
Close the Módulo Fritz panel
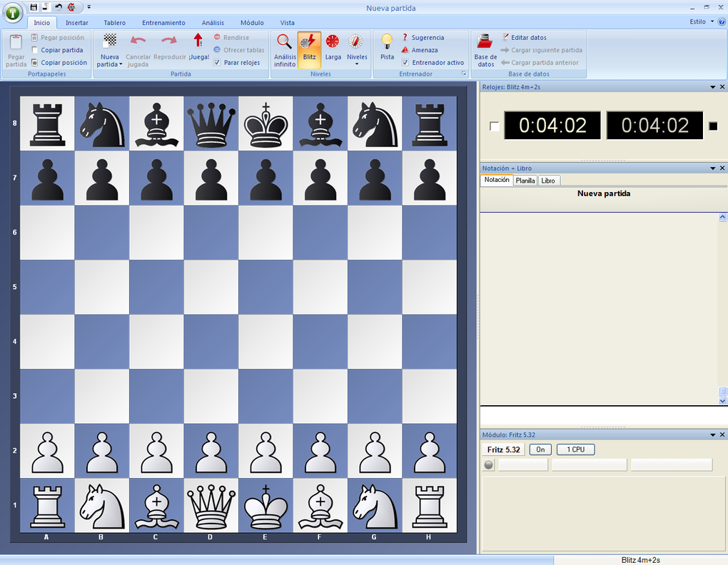pos(722,434)
